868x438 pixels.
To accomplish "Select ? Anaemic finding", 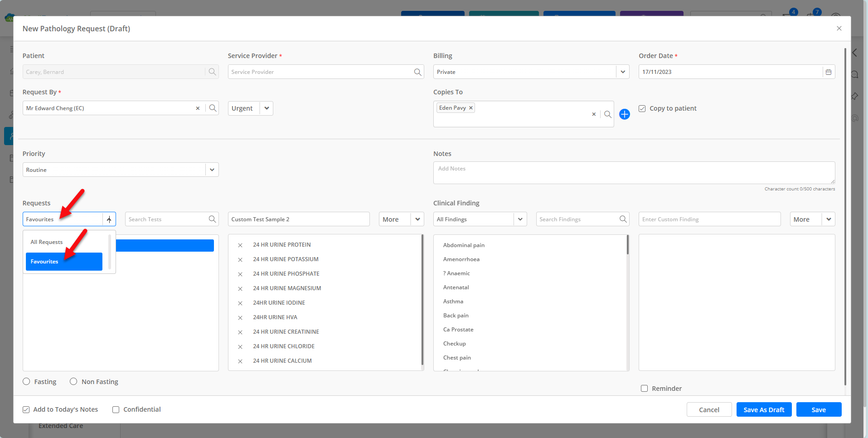I will click(x=456, y=273).
